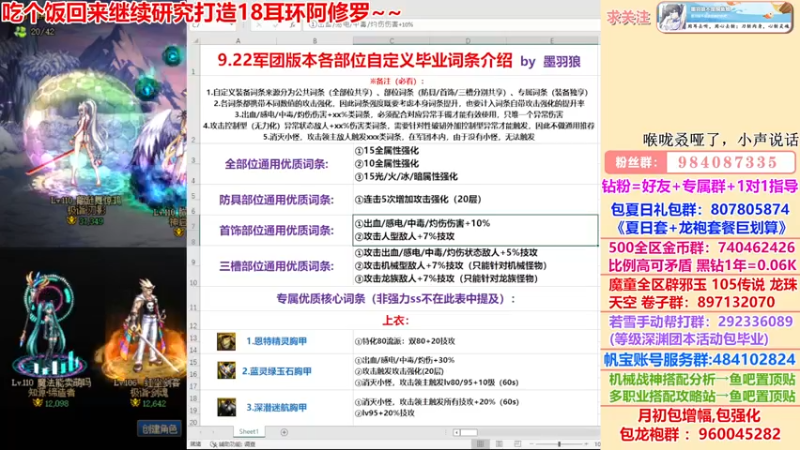This screenshot has height=450, width=800.
Task: Click cell ①特化80流派：双80+20技攻
Action: pos(405,341)
